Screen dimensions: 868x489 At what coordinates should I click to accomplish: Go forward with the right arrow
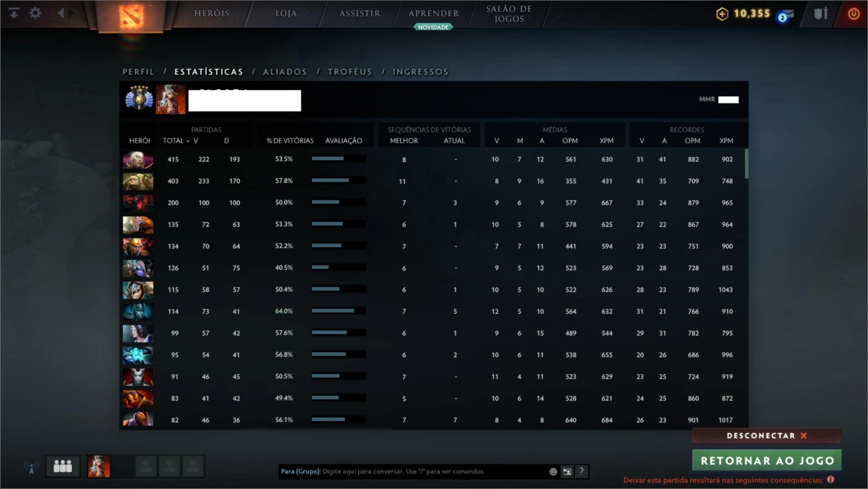[x=71, y=12]
